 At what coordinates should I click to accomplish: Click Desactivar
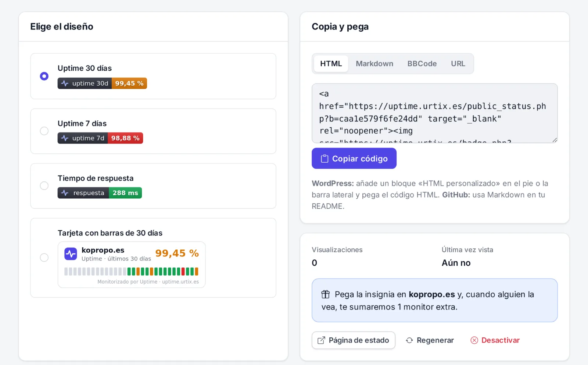(495, 340)
